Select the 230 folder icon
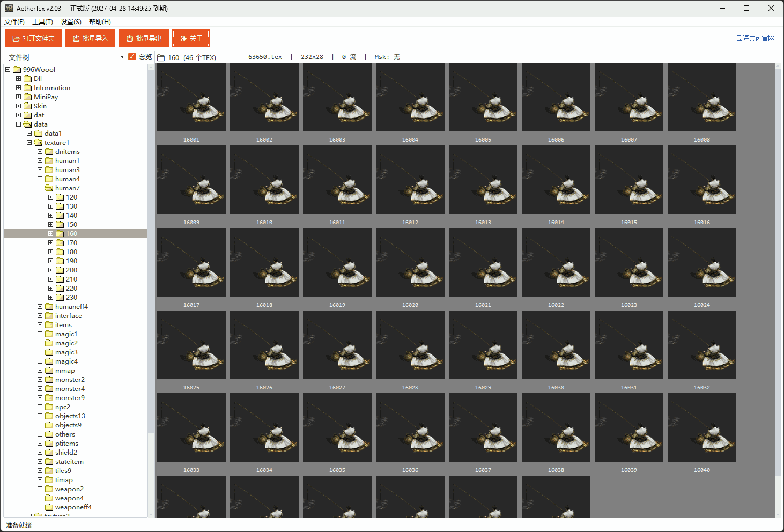 coord(60,297)
